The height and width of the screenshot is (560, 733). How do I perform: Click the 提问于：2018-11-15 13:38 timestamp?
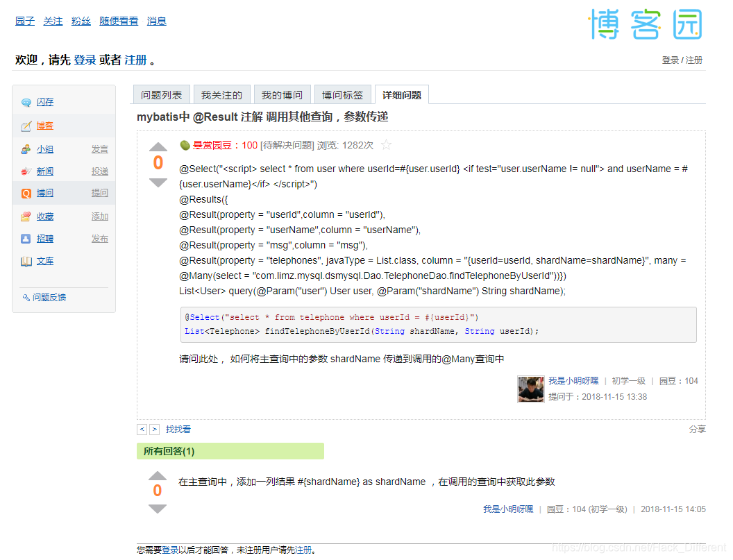[598, 397]
